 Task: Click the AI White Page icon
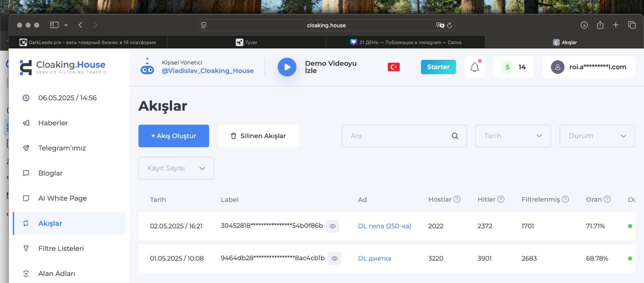26,198
